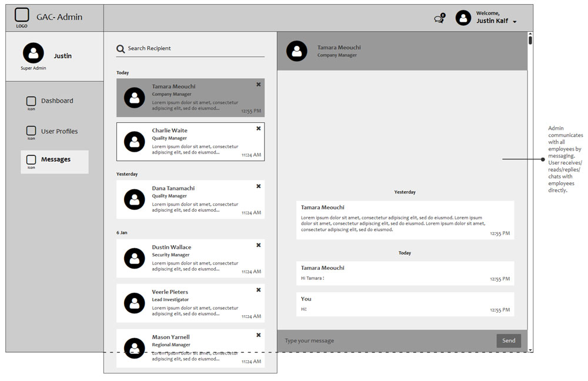Click the header profile avatar beside Welcome

(463, 18)
